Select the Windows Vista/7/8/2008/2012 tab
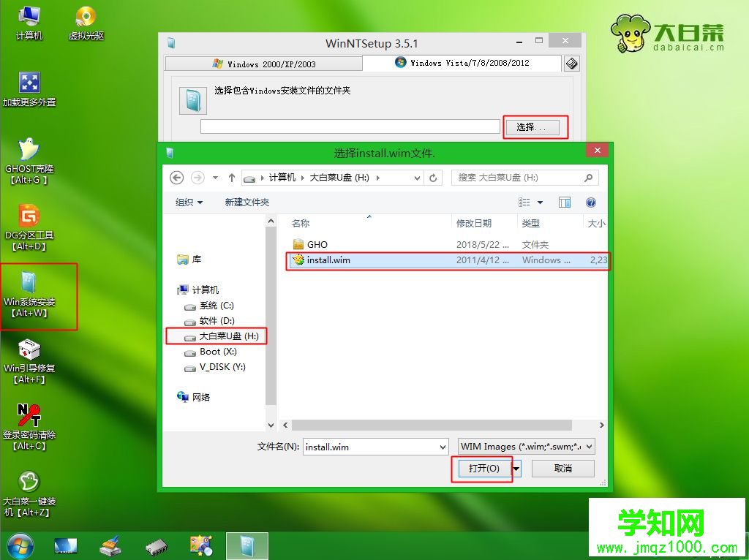 pos(465,64)
